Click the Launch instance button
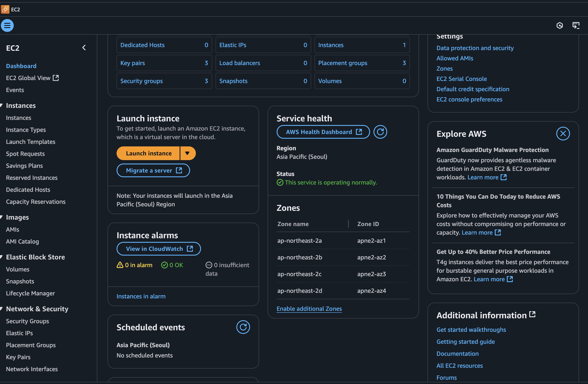Screen dimensions: 588x384 [148, 153]
